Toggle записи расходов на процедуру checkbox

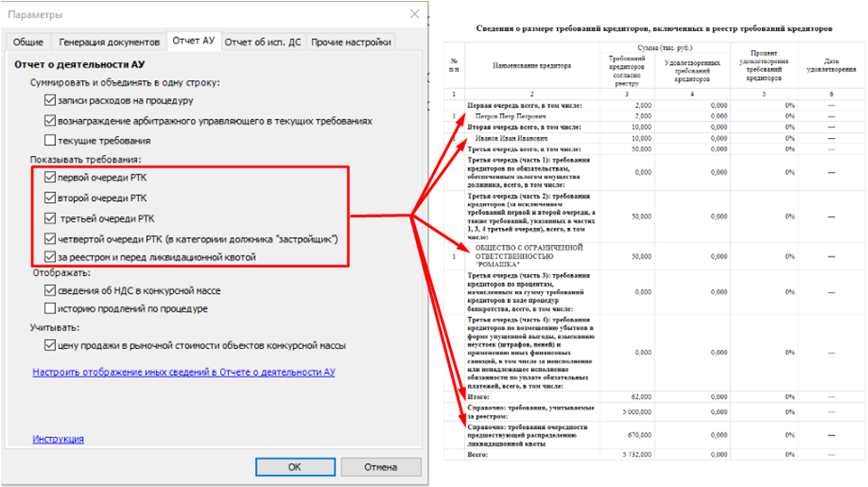point(50,101)
